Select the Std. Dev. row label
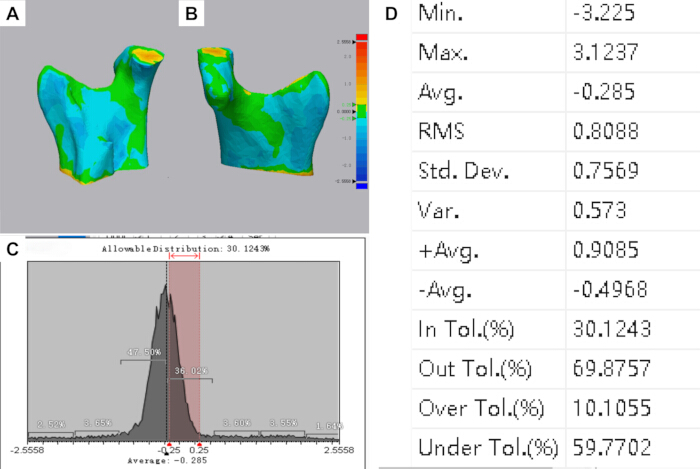This screenshot has width=700, height=469. coord(463,171)
